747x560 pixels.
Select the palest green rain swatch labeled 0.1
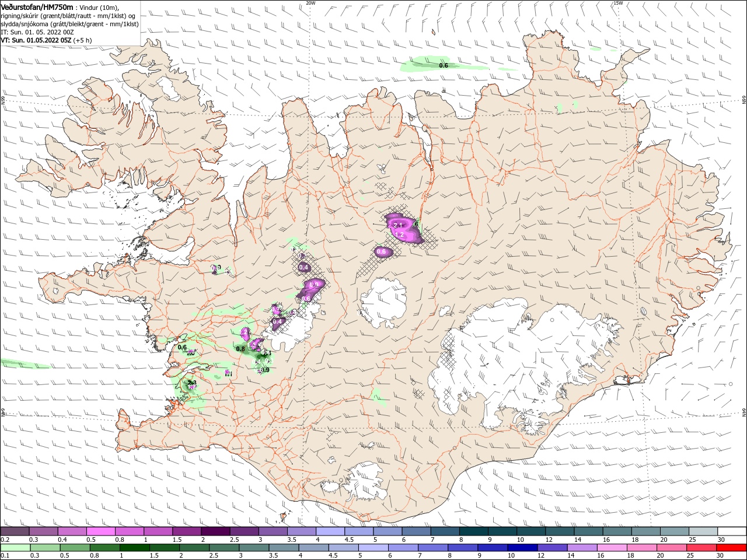pyautogui.click(x=15, y=548)
